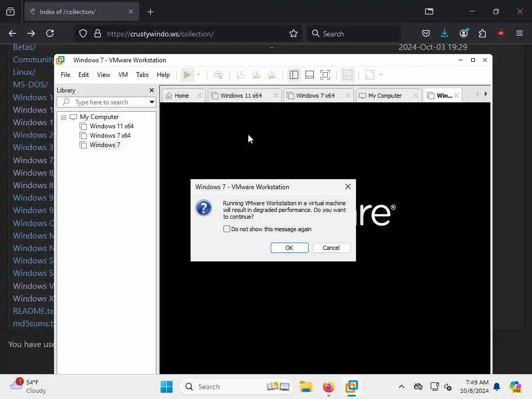Go back in Firefox browser
532x399 pixels.
(12, 33)
